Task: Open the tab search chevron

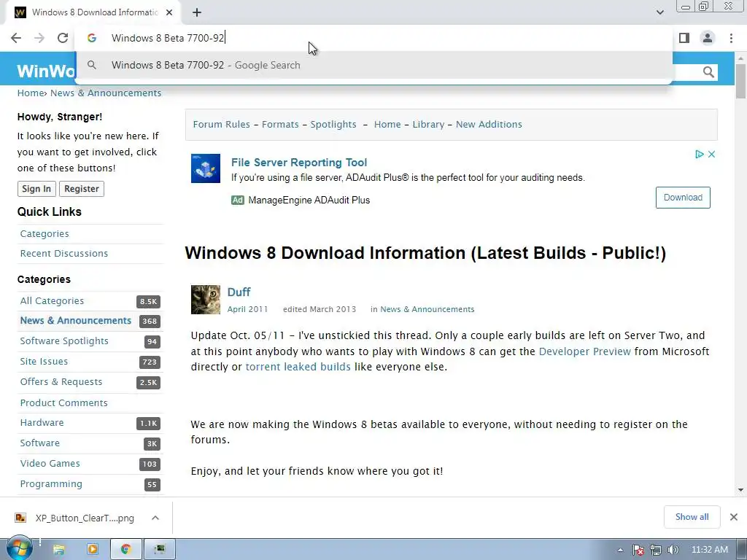Action: (659, 12)
